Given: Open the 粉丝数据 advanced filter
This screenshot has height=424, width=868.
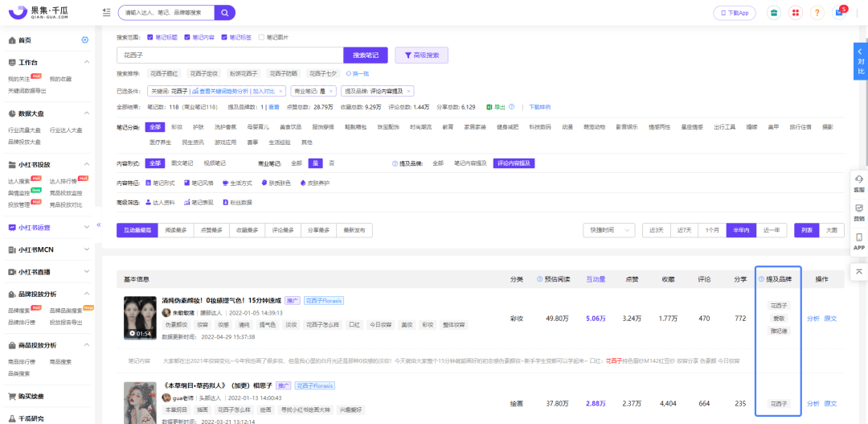Looking at the screenshot, I should tap(237, 202).
